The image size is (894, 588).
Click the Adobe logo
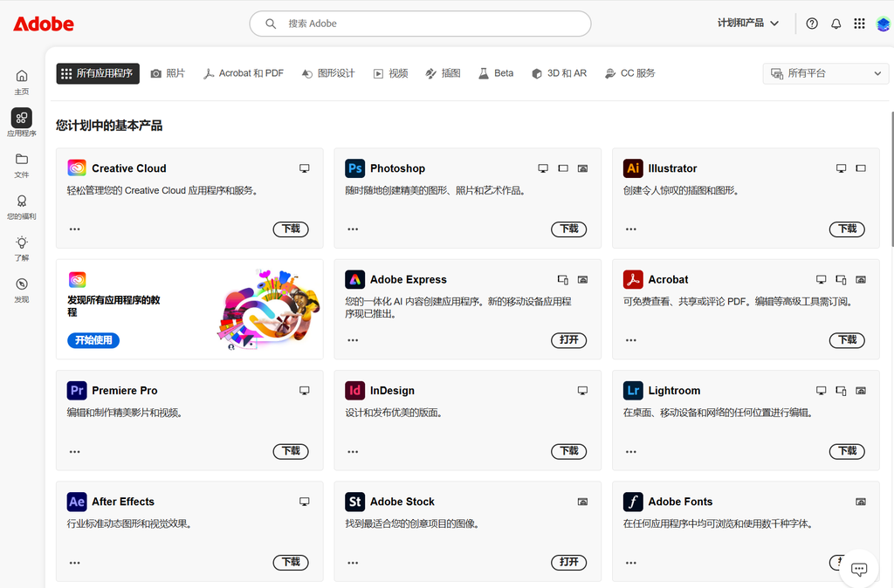[x=44, y=24]
